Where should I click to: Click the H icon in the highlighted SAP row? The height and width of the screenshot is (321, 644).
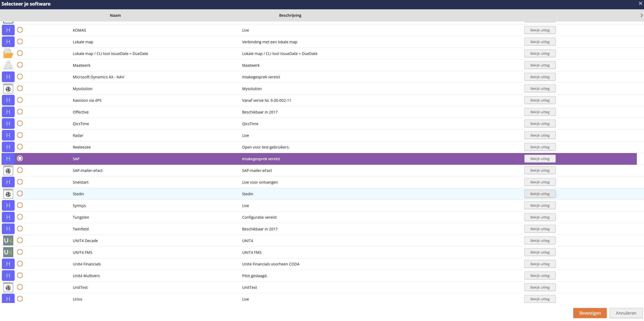(x=8, y=159)
